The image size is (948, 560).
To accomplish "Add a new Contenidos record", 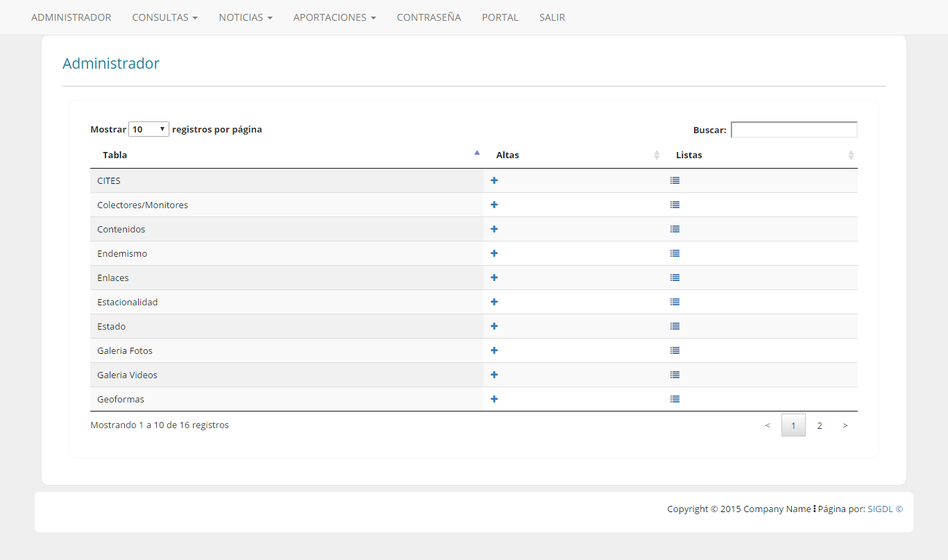I will [x=494, y=229].
